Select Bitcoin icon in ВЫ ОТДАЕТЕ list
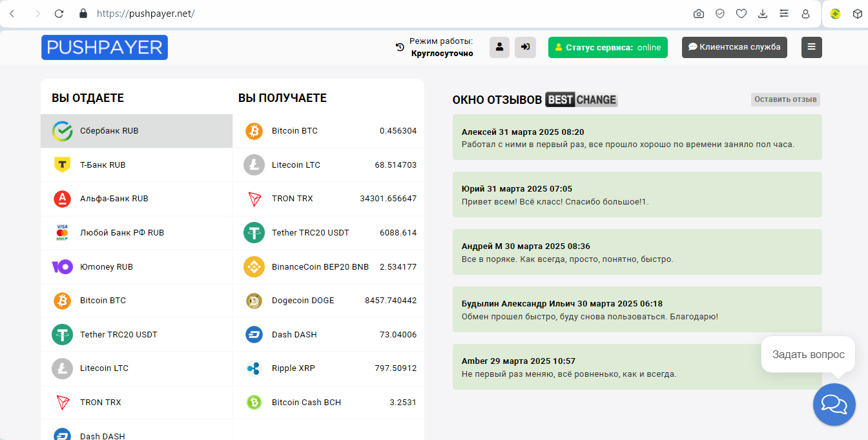 (x=62, y=301)
